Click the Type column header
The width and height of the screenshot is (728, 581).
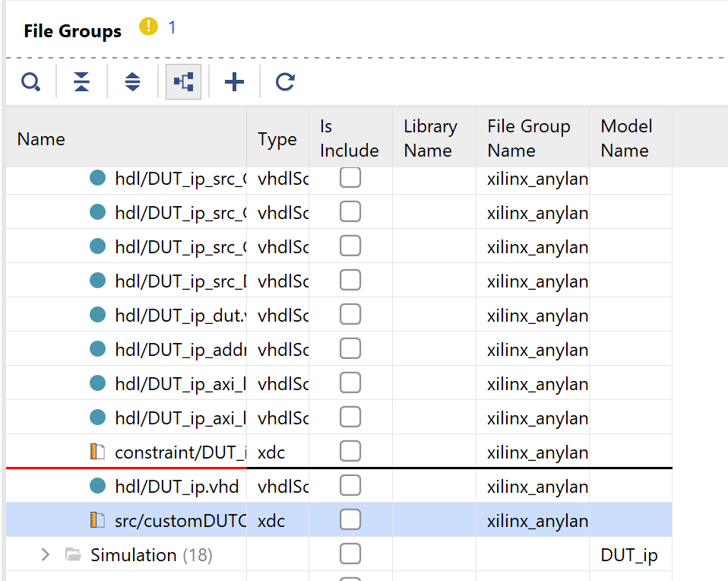pyautogui.click(x=277, y=139)
